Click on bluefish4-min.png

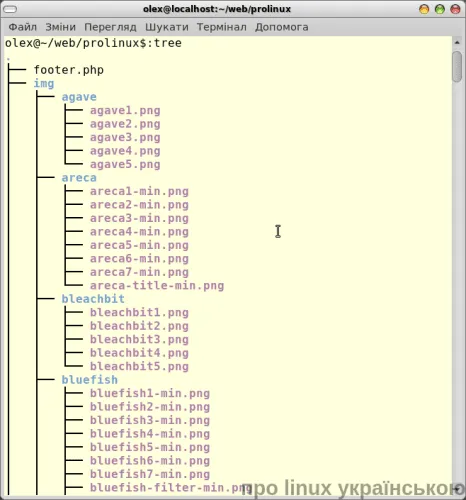150,434
